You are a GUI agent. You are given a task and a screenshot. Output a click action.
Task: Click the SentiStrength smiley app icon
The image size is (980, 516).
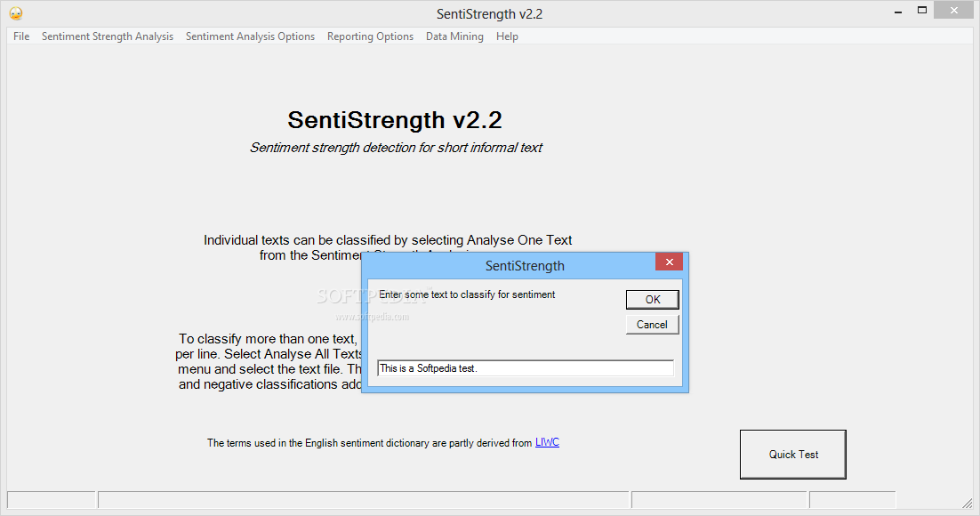(x=16, y=13)
